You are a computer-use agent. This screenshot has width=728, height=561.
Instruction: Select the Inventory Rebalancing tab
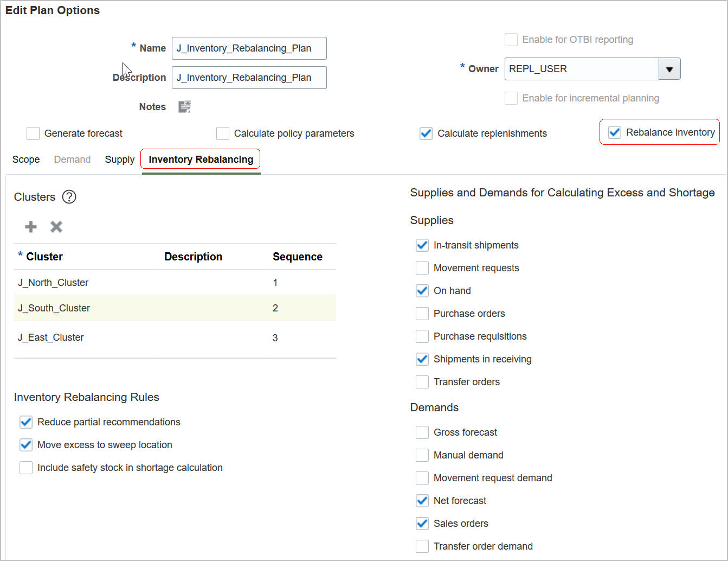pyautogui.click(x=201, y=160)
